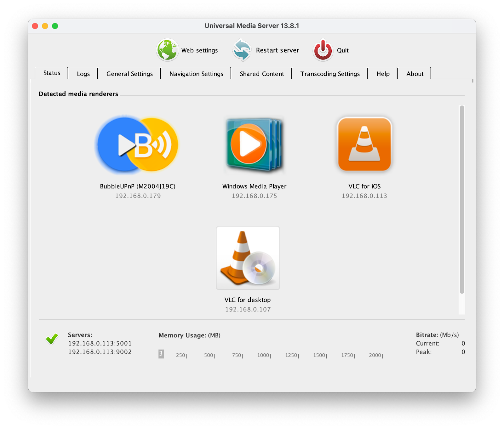Viewport: 504px width, 429px height.
Task: Open the Transcoding Settings tab
Action: 330,73
